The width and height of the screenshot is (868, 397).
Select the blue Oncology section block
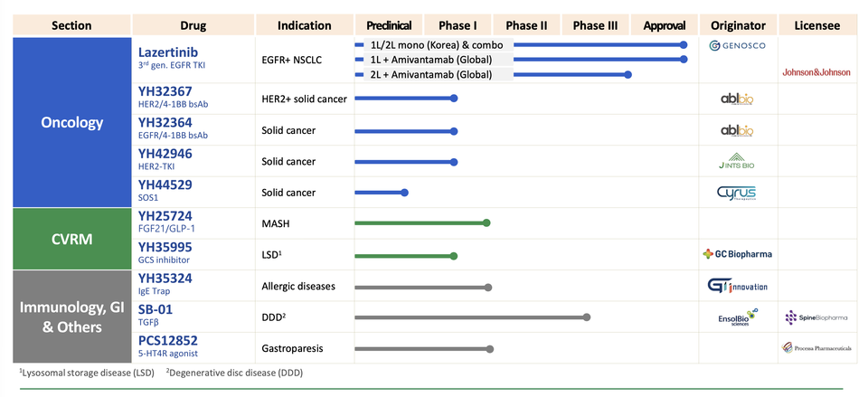pyautogui.click(x=72, y=123)
